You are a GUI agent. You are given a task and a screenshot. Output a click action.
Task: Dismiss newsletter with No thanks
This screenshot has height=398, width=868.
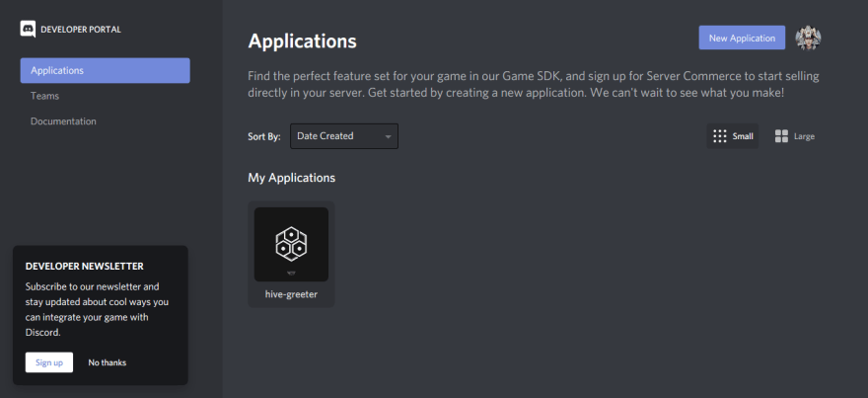(108, 362)
